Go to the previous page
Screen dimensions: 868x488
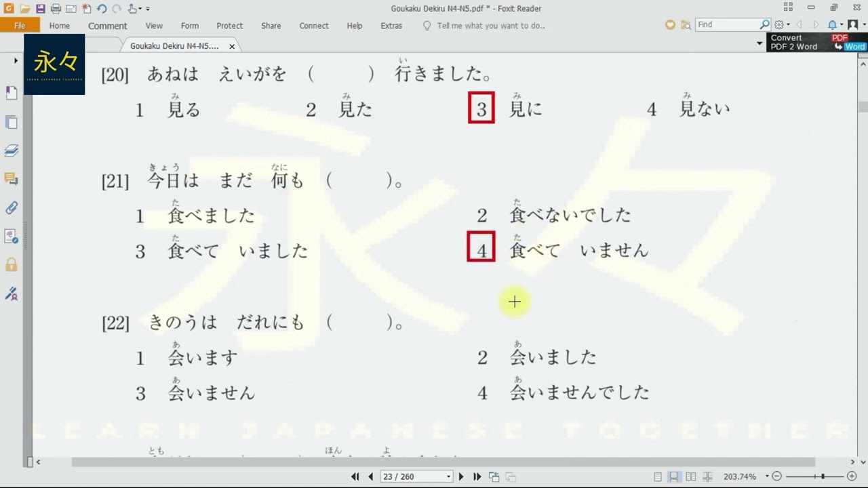[370, 476]
